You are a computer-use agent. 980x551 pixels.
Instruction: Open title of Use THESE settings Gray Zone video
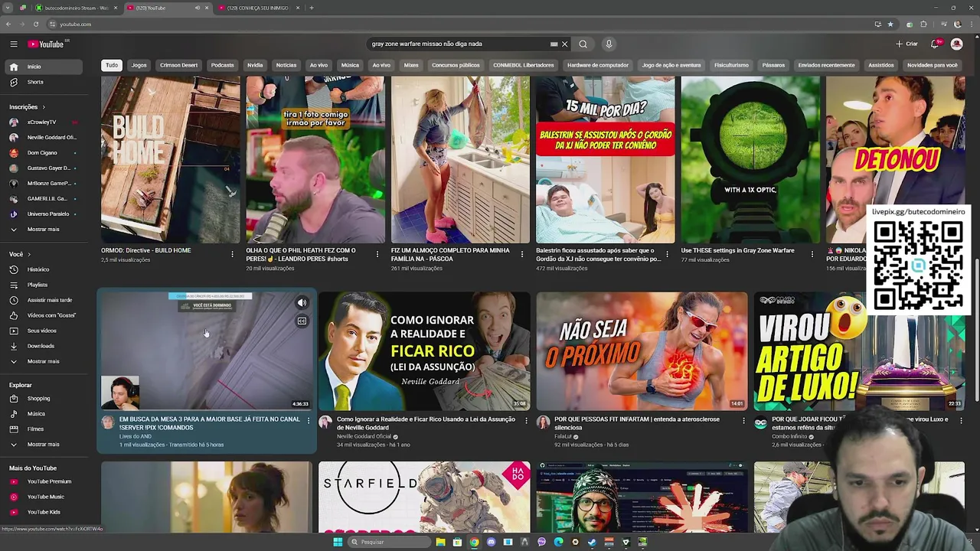[x=737, y=250]
